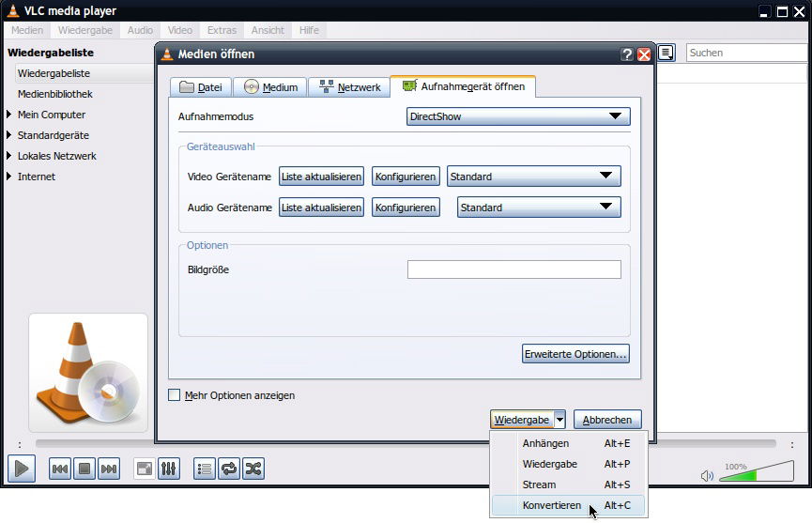Click the Bildgröße input field

pos(514,269)
